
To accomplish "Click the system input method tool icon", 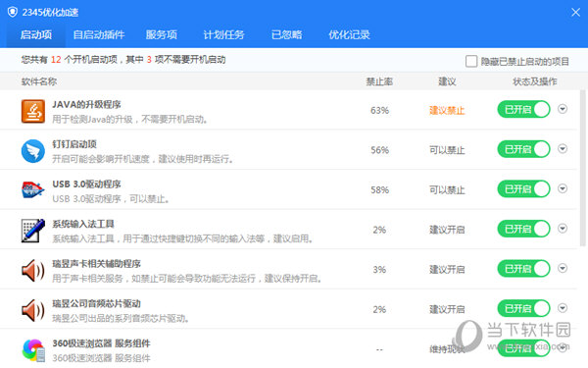I will 33,231.
